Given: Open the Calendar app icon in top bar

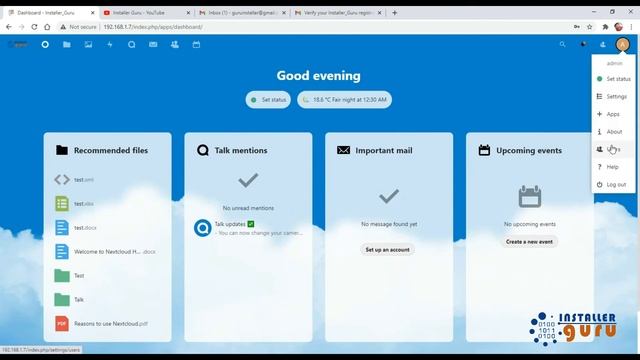Looking at the screenshot, I should point(196,44).
